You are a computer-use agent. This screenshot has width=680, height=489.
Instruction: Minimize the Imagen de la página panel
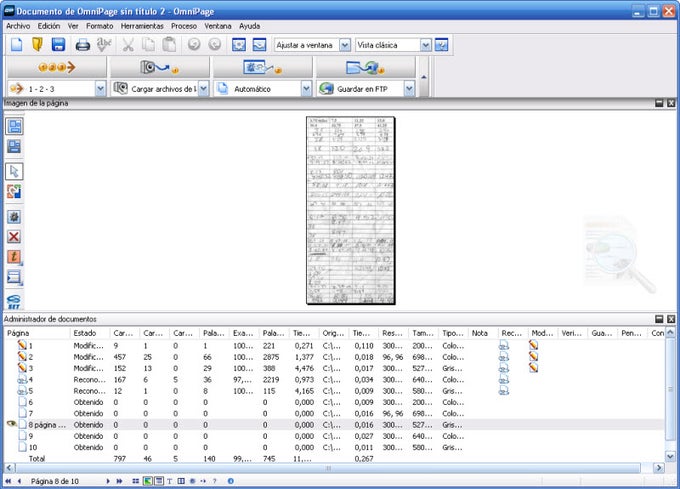click(x=659, y=103)
